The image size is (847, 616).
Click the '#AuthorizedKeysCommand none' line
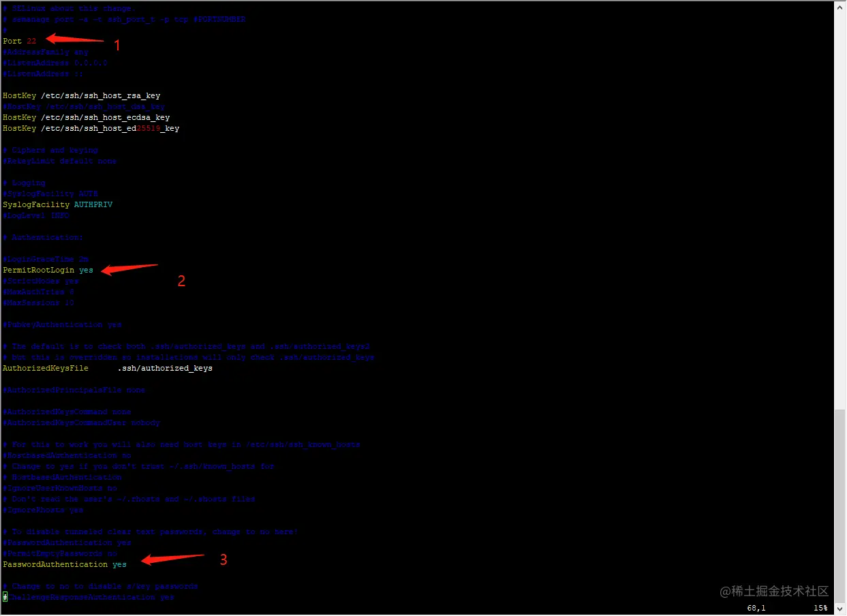67,412
